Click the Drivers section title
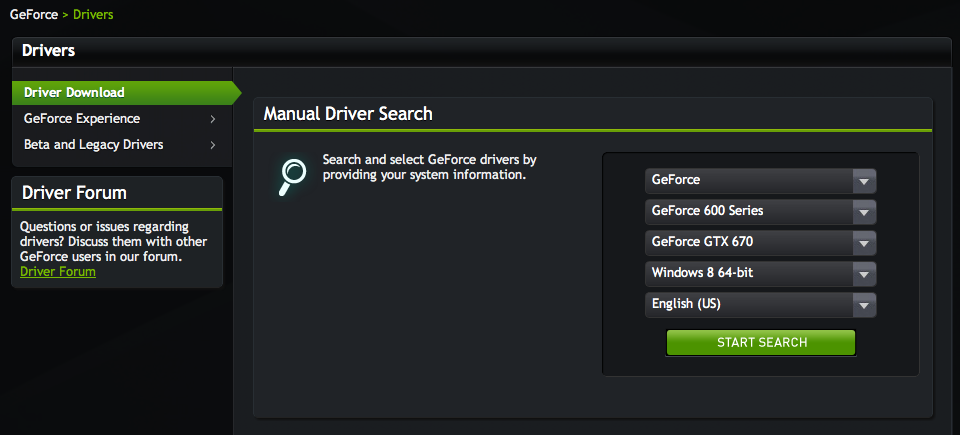 click(x=48, y=51)
